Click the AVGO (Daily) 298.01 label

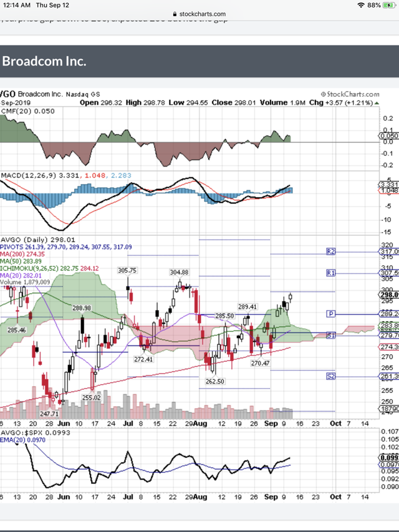[37, 240]
